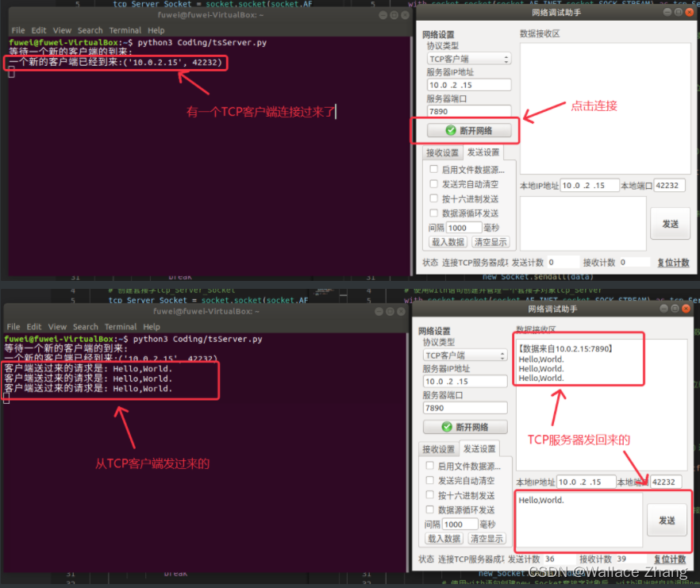Click 本地端口 42232 field in upper 网络调试助手
Viewport: 700px width, 588px height.
(669, 185)
